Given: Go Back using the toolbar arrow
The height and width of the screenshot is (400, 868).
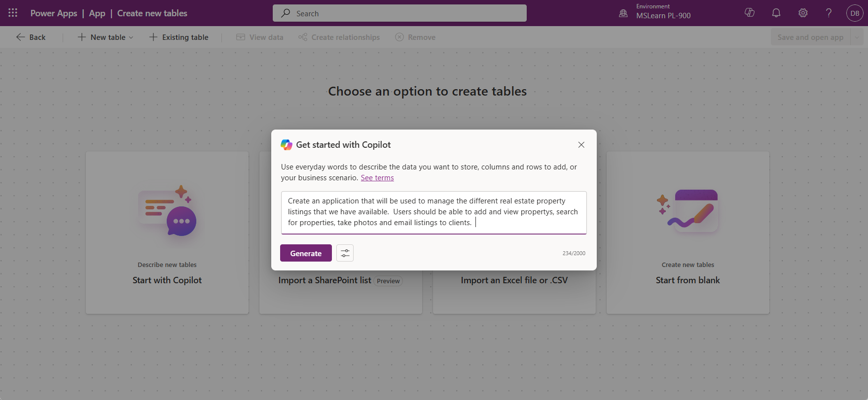Looking at the screenshot, I should click(31, 37).
